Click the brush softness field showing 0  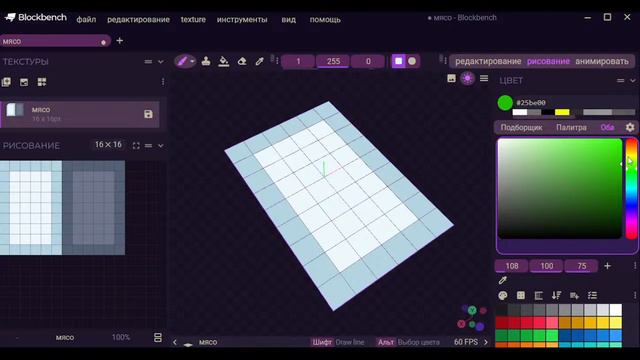pos(368,61)
